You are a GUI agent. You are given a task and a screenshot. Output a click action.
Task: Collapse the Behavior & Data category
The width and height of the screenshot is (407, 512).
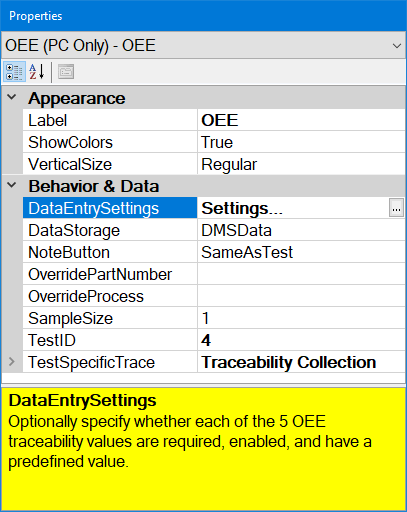pyautogui.click(x=12, y=185)
